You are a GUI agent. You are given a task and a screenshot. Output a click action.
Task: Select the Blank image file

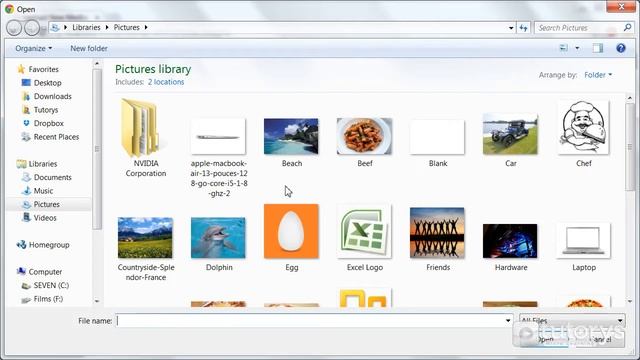coord(438,143)
